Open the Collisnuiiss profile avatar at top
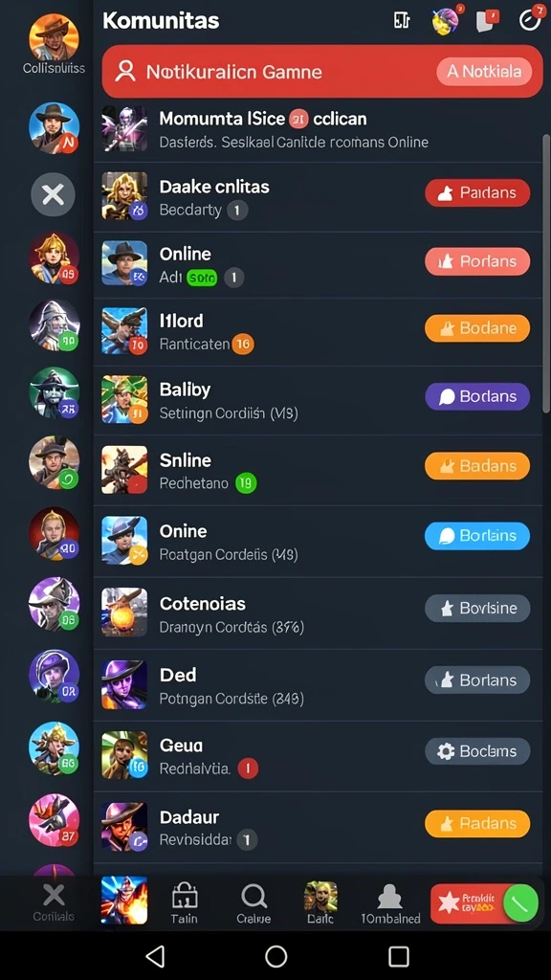The width and height of the screenshot is (551, 980). pos(54,38)
